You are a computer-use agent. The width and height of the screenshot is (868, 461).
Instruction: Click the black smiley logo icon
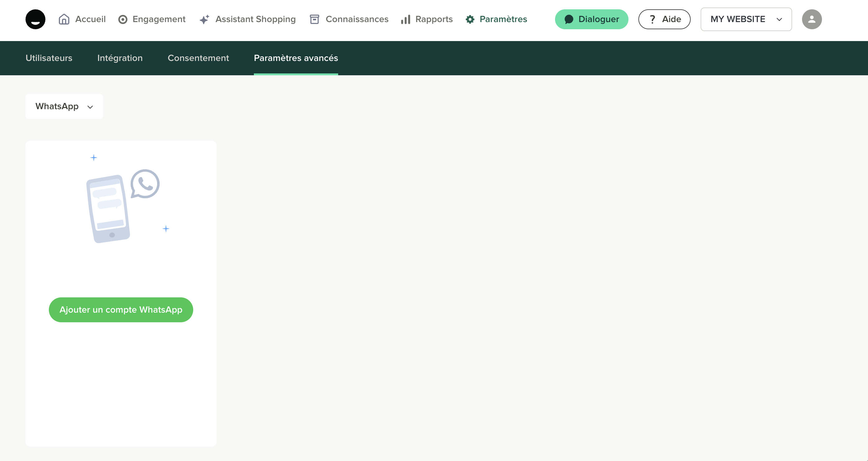(35, 19)
